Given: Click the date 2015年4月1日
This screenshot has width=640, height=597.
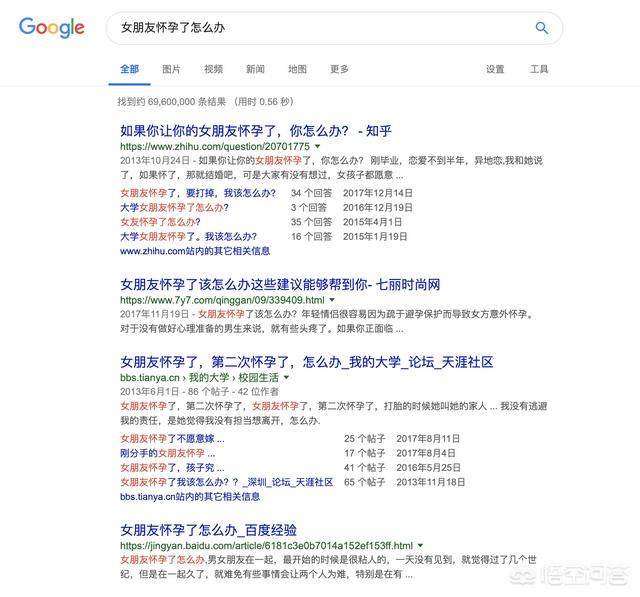Looking at the screenshot, I should coord(373,222).
